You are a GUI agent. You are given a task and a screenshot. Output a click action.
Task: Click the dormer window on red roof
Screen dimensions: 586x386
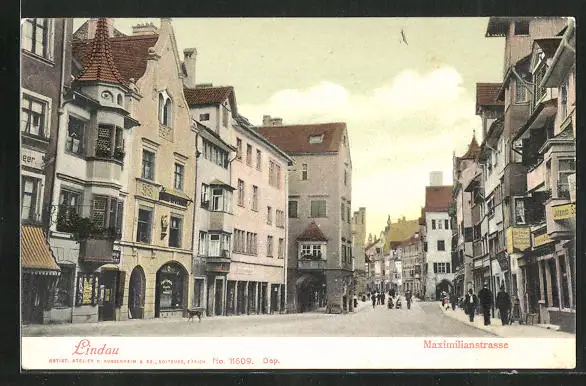click(316, 139)
